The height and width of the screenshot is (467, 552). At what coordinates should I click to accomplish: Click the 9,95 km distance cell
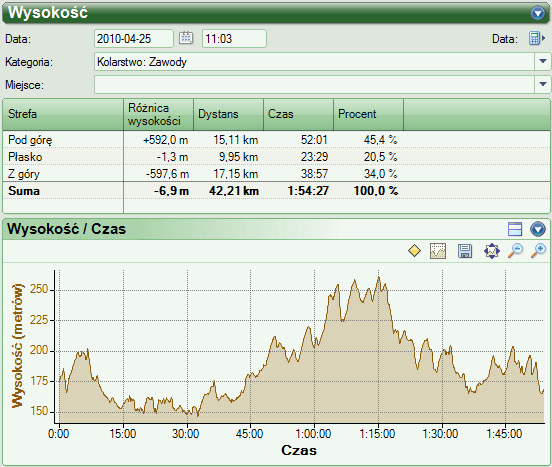pos(238,157)
